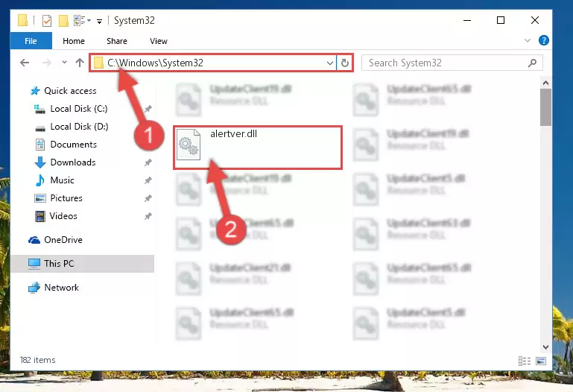Click the Properties quick access toolbar icon
The image size is (573, 392).
pyautogui.click(x=47, y=21)
